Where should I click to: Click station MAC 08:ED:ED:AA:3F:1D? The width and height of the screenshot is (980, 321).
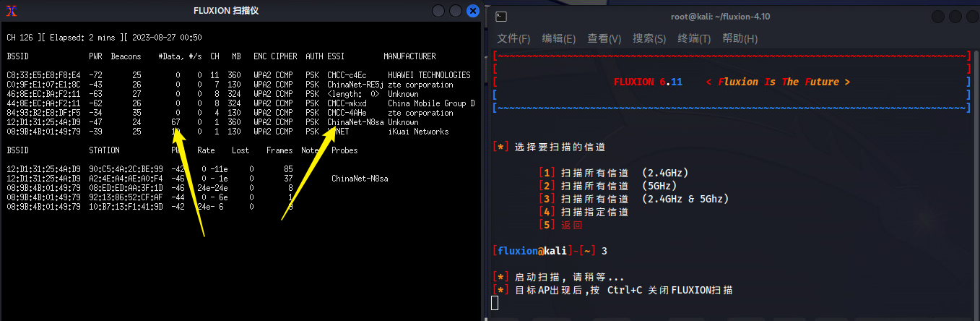point(126,188)
